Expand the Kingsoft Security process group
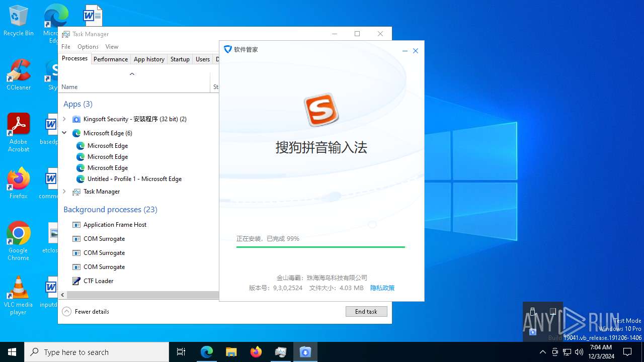The width and height of the screenshot is (644, 362). tap(64, 119)
